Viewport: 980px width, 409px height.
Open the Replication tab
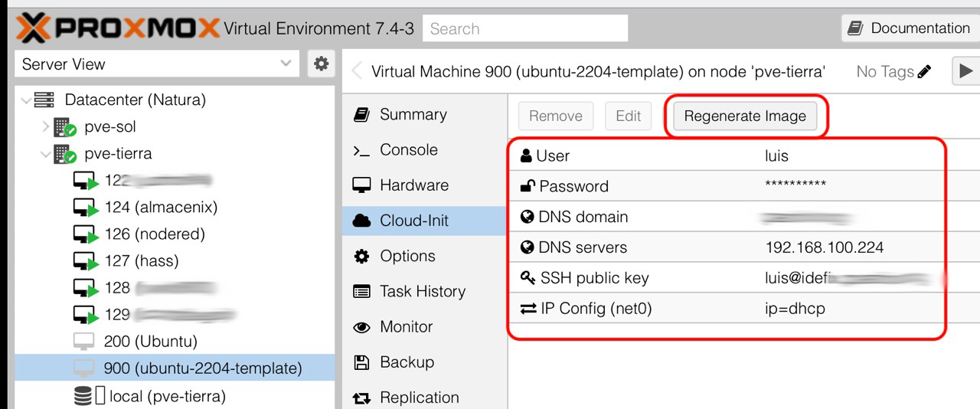[x=420, y=398]
